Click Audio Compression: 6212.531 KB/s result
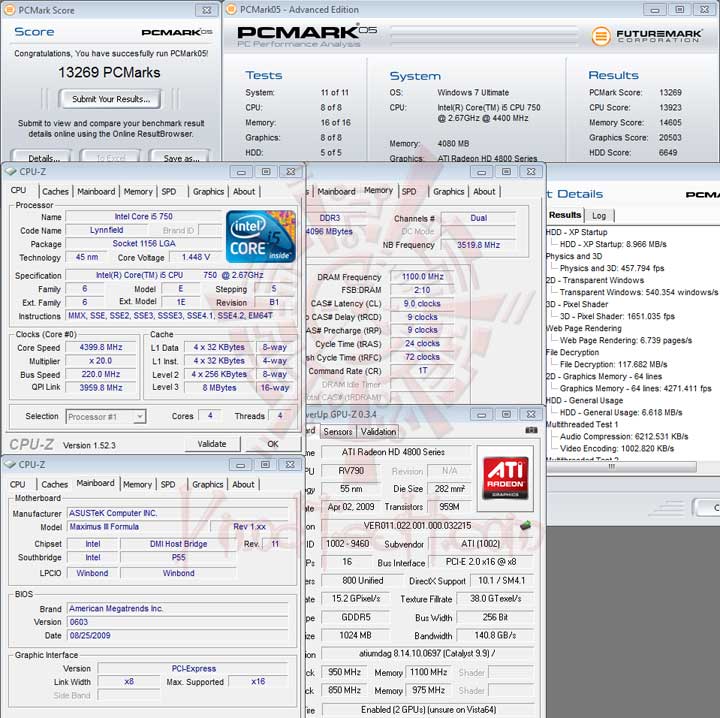This screenshot has height=718, width=720. click(624, 436)
